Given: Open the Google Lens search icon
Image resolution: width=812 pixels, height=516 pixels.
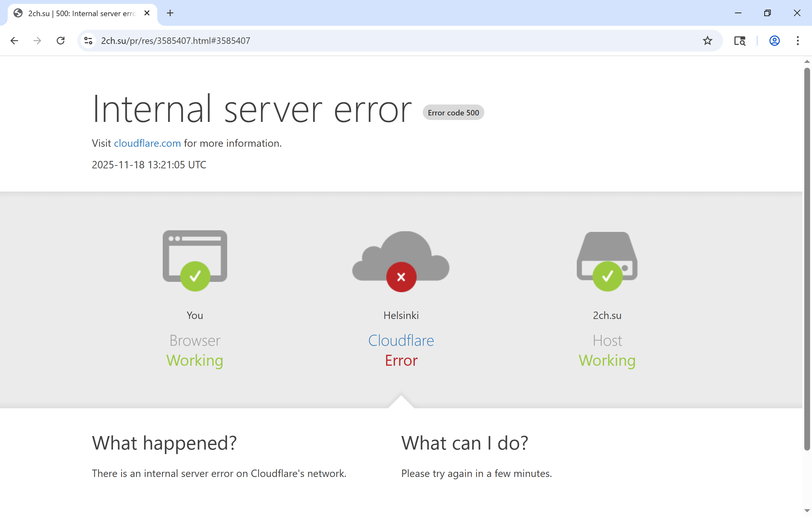Looking at the screenshot, I should (739, 41).
